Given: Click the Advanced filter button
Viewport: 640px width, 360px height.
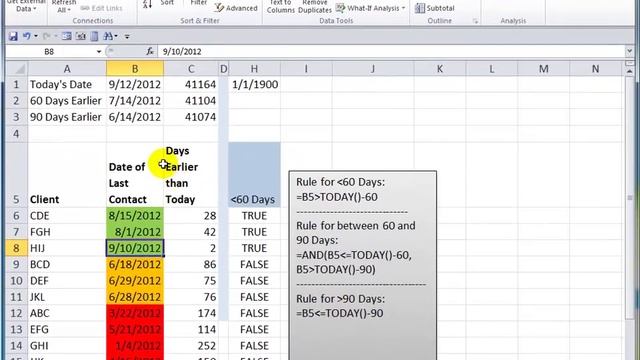Looking at the screenshot, I should tap(236, 8).
